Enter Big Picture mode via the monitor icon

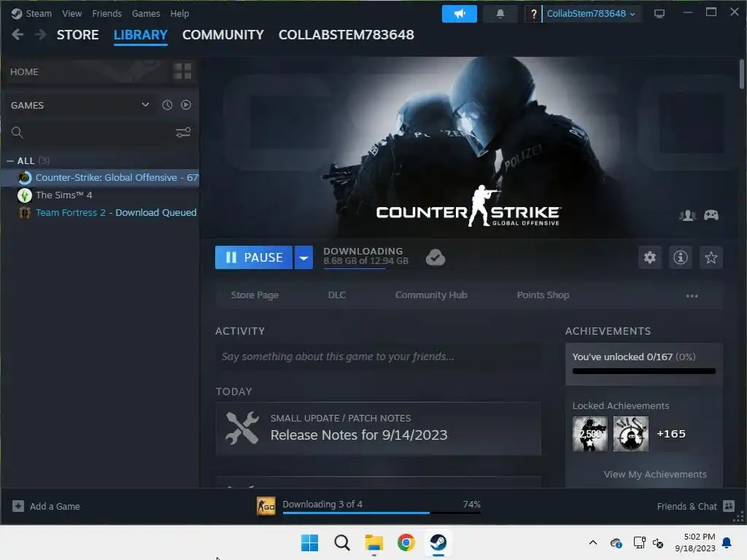pos(659,14)
